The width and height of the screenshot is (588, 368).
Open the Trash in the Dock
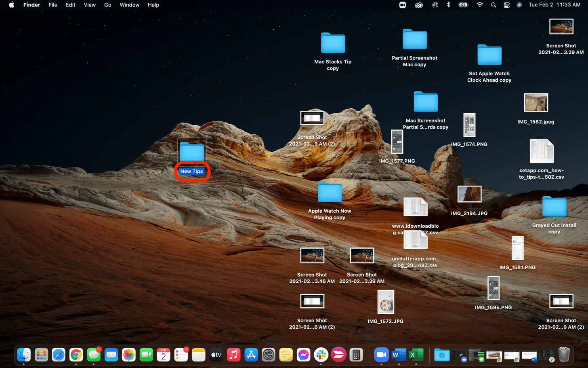(564, 355)
